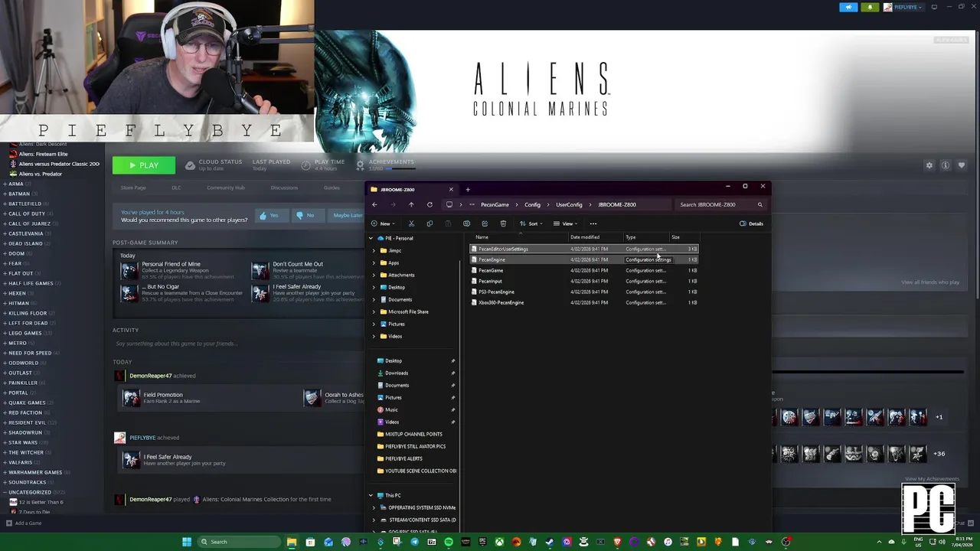Select the Xbox360-PecanEngine file

[583, 302]
